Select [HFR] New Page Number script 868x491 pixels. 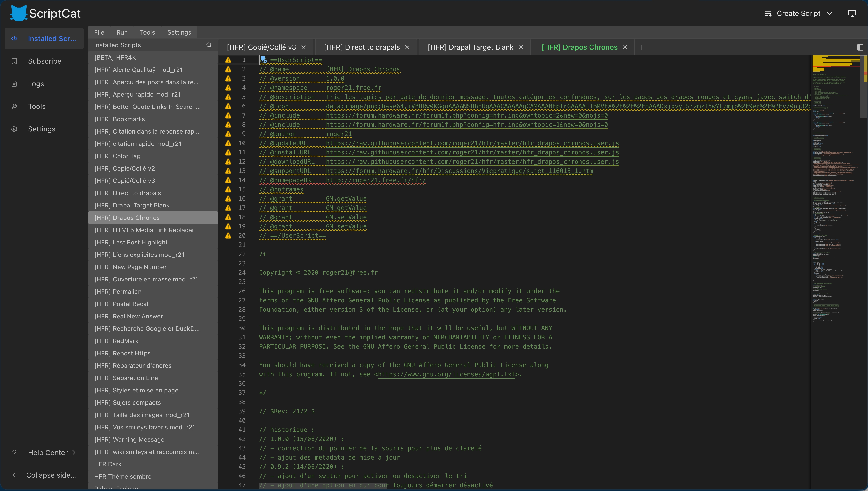pos(153,267)
